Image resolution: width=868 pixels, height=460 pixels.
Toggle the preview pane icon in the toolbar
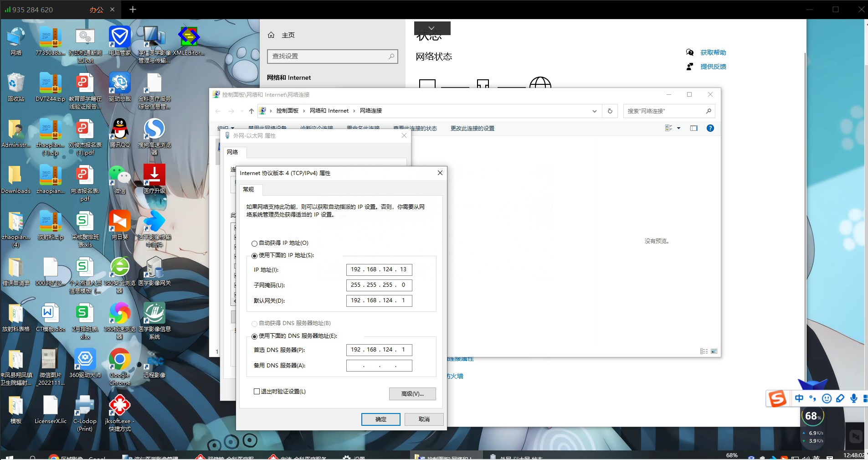pyautogui.click(x=693, y=129)
